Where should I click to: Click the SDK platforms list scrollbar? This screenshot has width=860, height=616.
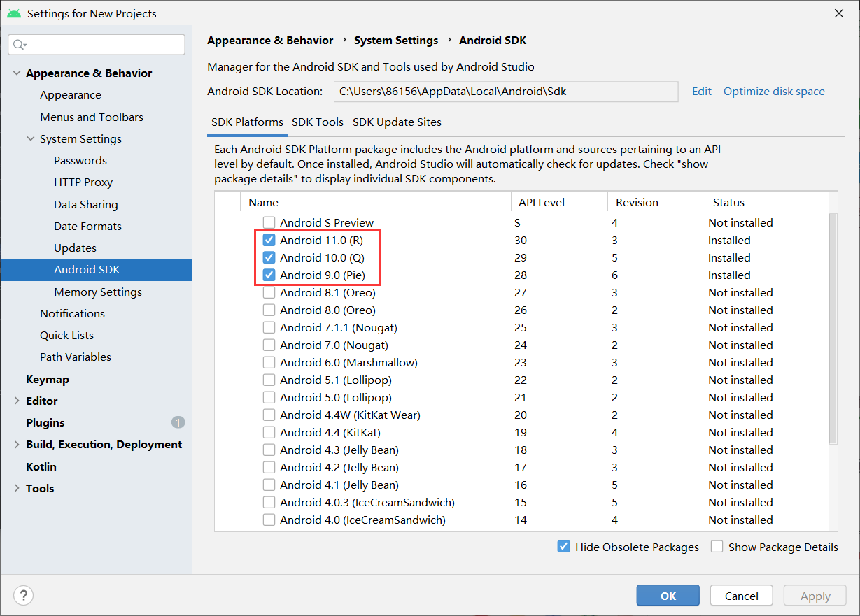pyautogui.click(x=833, y=329)
